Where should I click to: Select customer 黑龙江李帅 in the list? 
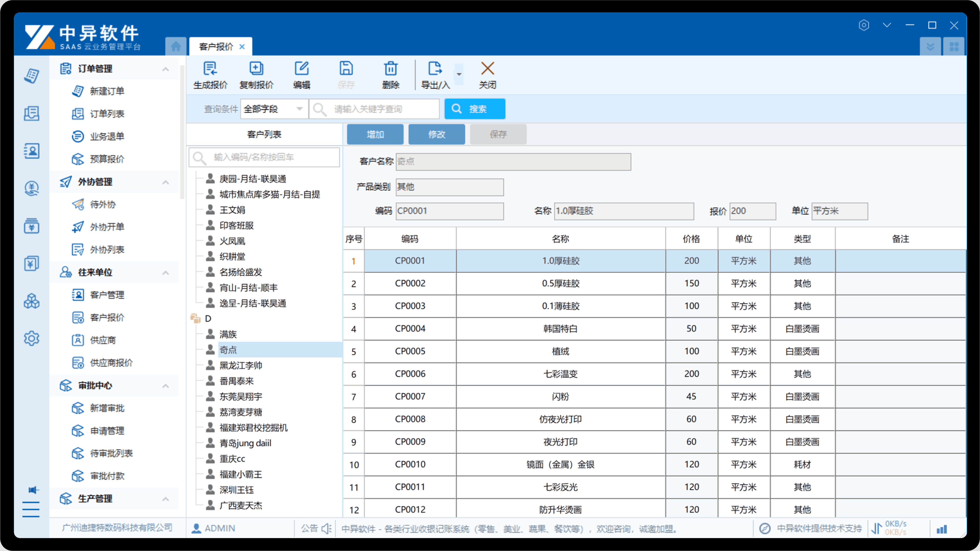click(x=240, y=366)
